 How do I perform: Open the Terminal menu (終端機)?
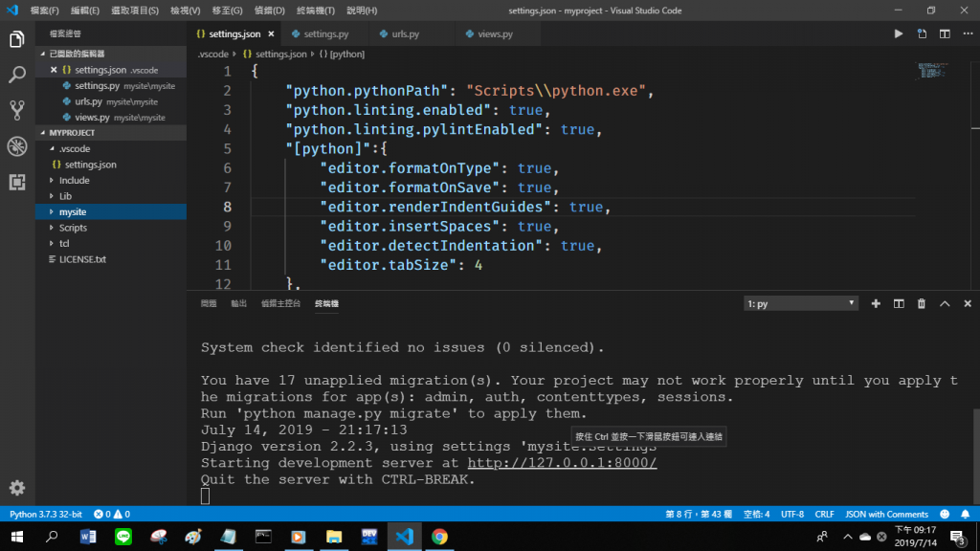point(316,11)
